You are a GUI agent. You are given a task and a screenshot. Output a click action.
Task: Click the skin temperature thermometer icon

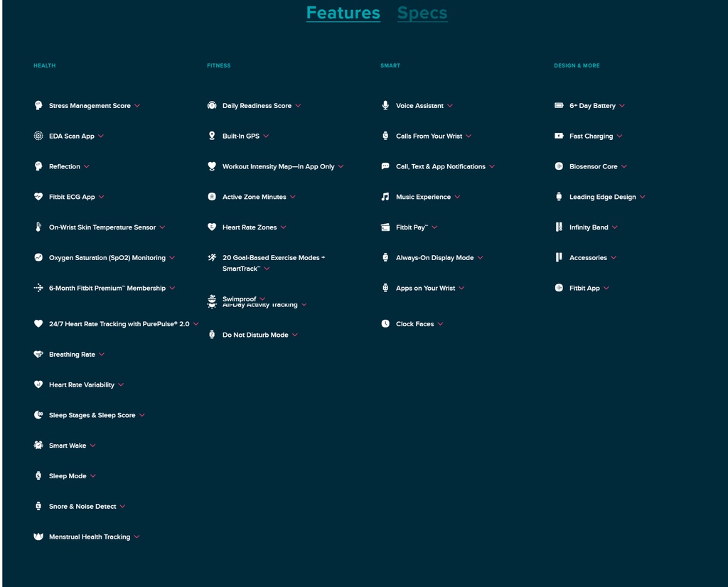coord(38,227)
